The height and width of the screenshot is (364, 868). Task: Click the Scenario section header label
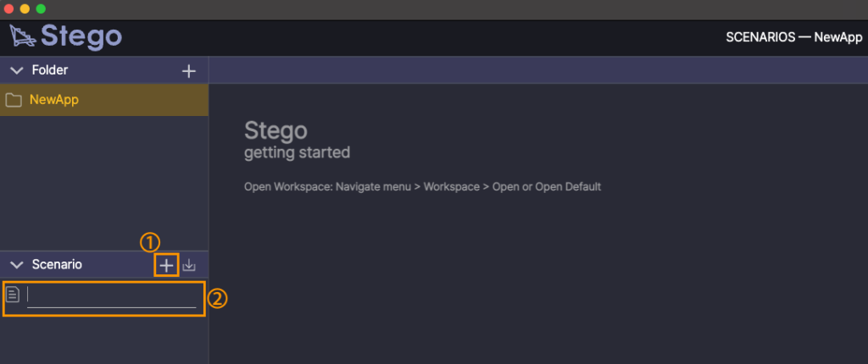(x=57, y=264)
